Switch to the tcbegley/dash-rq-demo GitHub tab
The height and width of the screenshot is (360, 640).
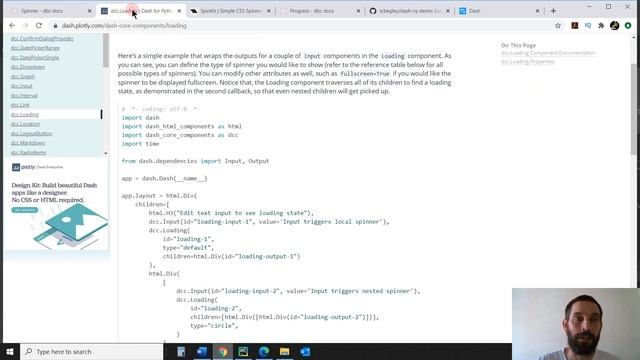tap(409, 11)
